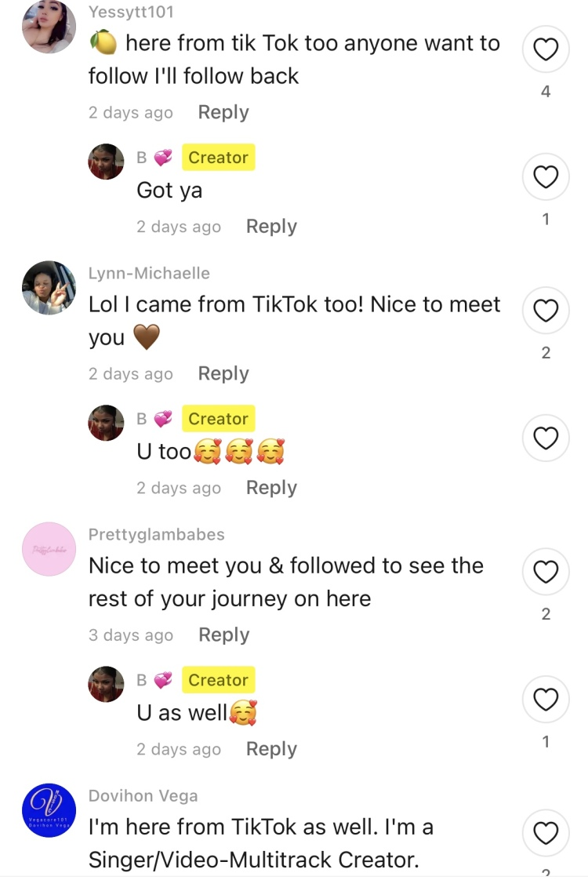The width and height of the screenshot is (588, 891).
Task: Open Dovihon Vega's blue logo avatar
Action: [49, 810]
